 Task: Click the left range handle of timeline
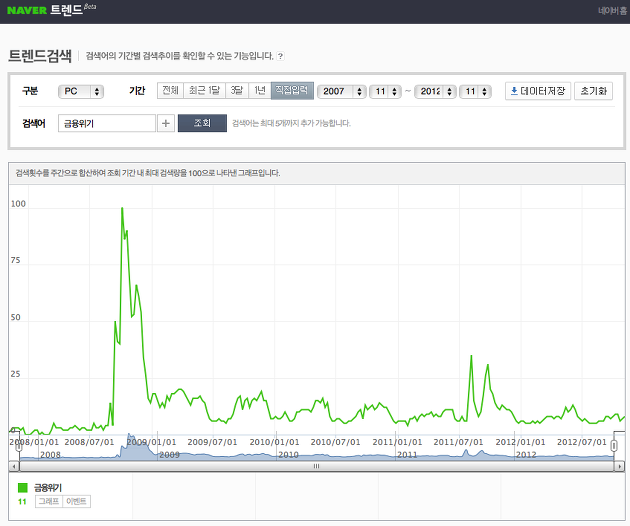(x=18, y=445)
